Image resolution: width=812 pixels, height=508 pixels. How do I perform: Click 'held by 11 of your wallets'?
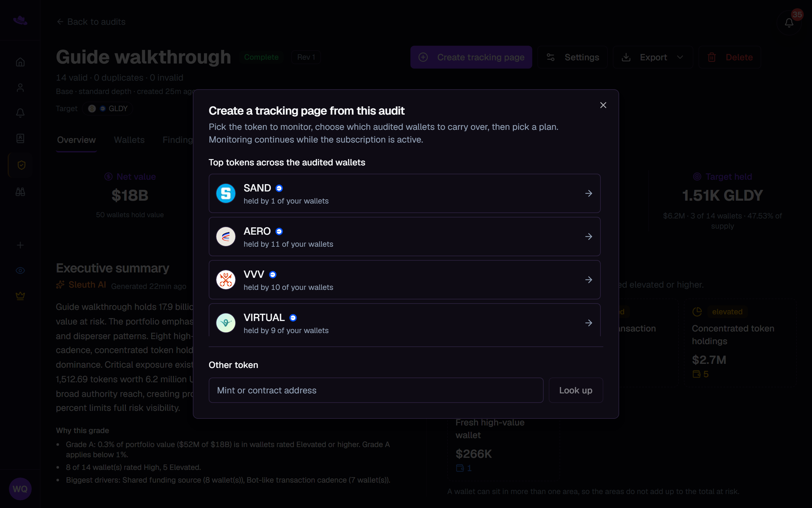[288, 244]
